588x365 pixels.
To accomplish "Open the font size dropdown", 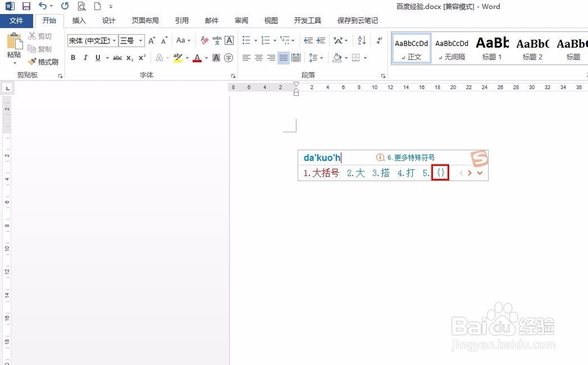I will coord(140,41).
